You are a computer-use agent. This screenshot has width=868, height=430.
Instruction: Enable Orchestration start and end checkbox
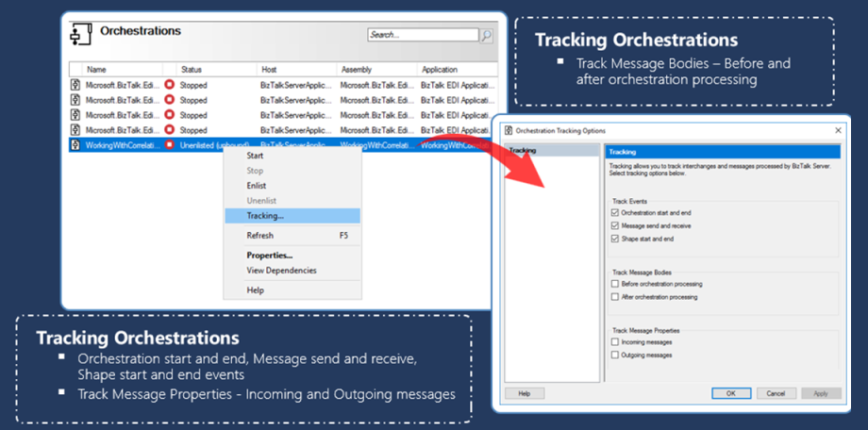614,212
